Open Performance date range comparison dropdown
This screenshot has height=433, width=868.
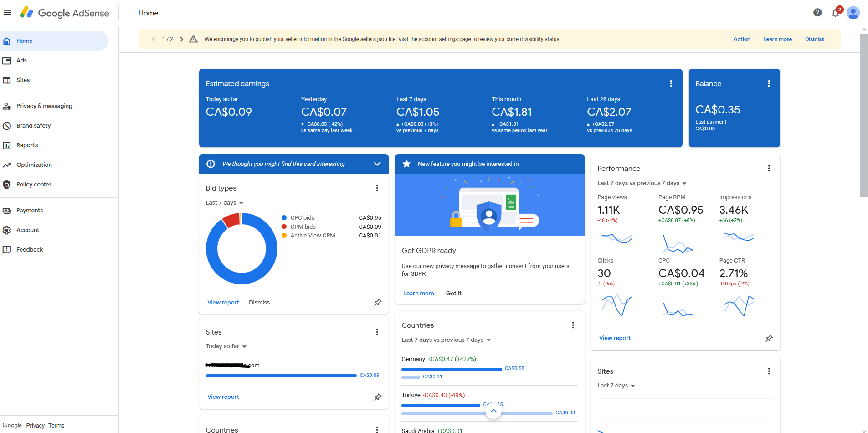[642, 183]
